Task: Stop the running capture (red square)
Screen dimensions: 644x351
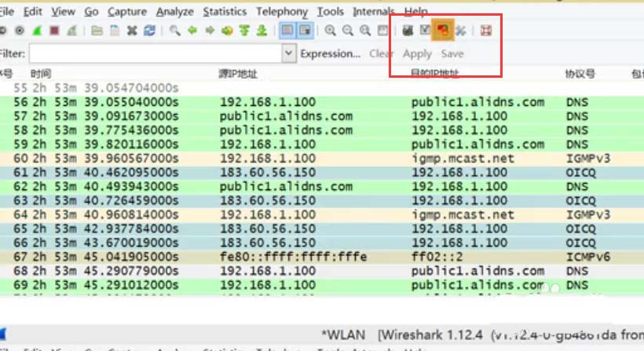Action: tap(54, 31)
